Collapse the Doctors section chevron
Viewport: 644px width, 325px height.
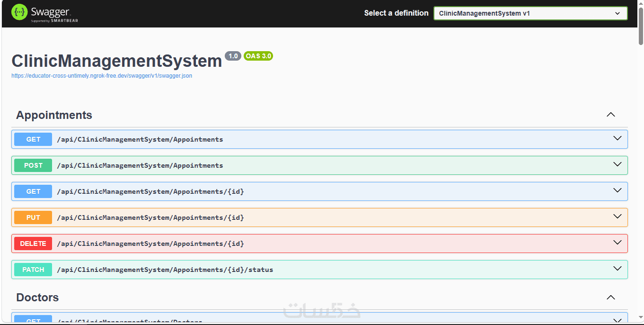(611, 298)
